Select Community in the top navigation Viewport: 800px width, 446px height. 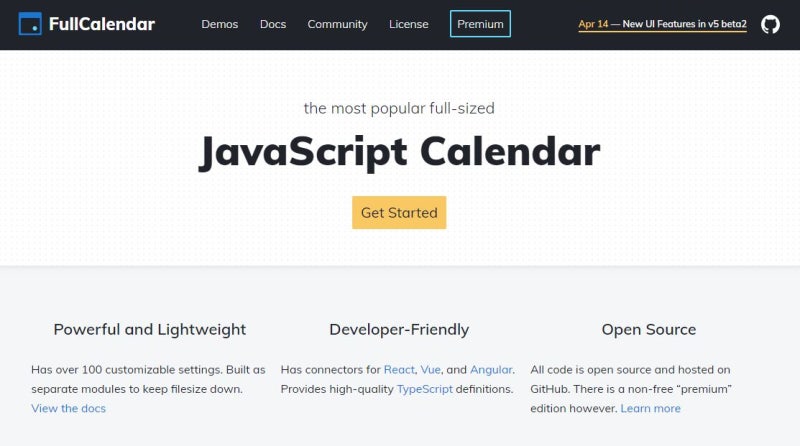tap(337, 24)
